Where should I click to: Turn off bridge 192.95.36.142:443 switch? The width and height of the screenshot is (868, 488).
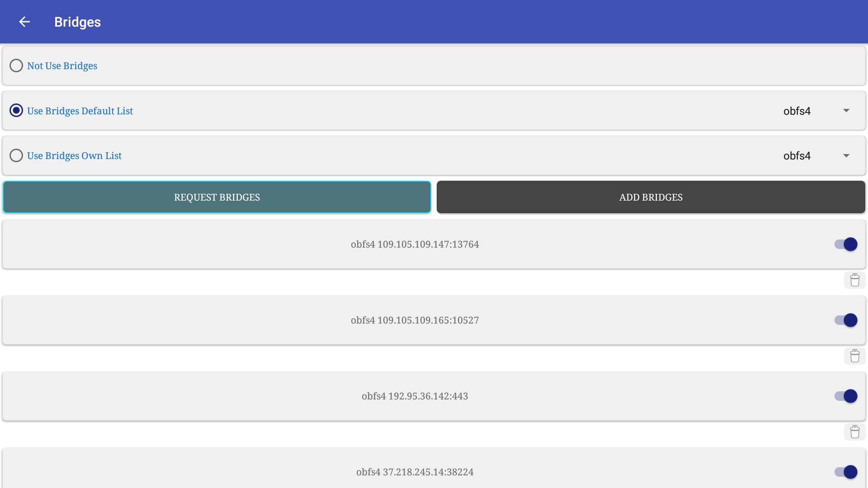tap(846, 396)
